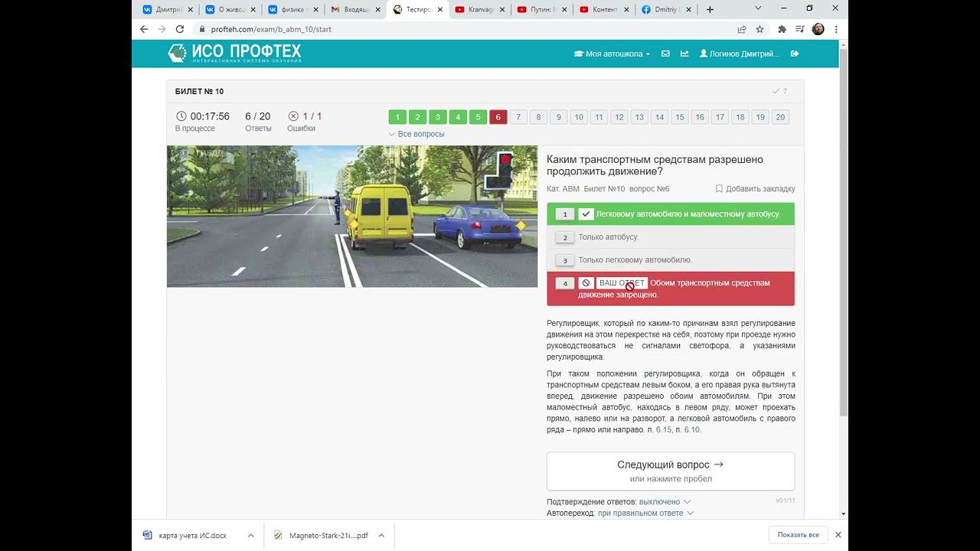The width and height of the screenshot is (980, 551).
Task: Go to question 5 in the navigator
Action: pyautogui.click(x=478, y=117)
